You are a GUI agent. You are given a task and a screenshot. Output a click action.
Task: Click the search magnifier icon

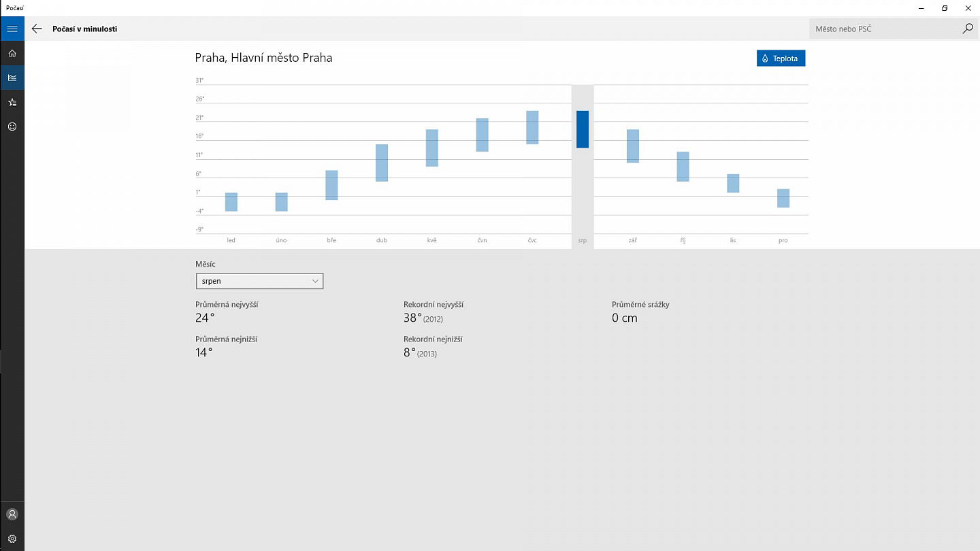click(968, 29)
